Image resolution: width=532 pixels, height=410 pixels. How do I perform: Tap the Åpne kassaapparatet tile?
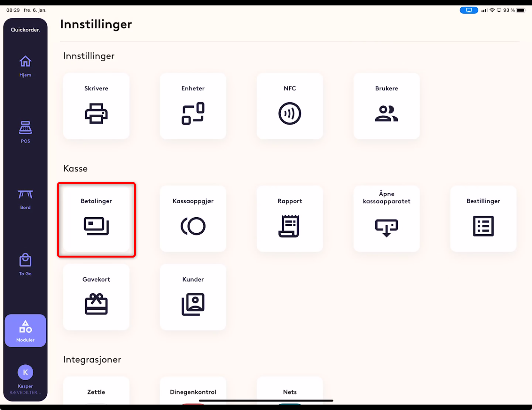tap(387, 219)
